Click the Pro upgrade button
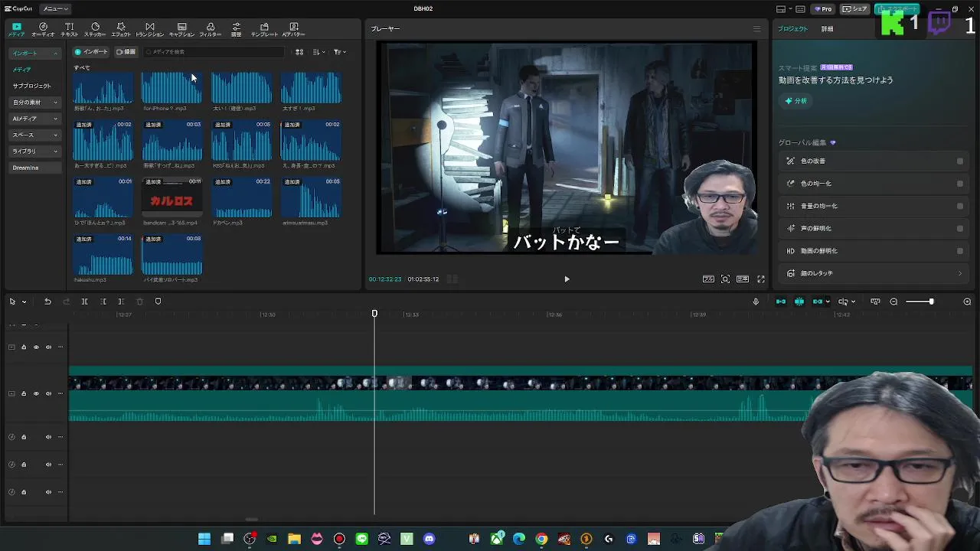 (823, 9)
